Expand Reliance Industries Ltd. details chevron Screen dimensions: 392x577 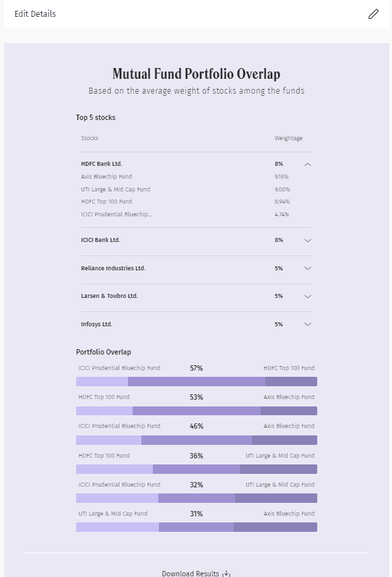coord(308,268)
